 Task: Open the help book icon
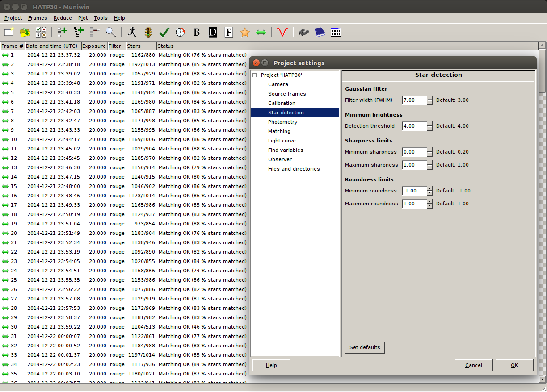(320, 32)
